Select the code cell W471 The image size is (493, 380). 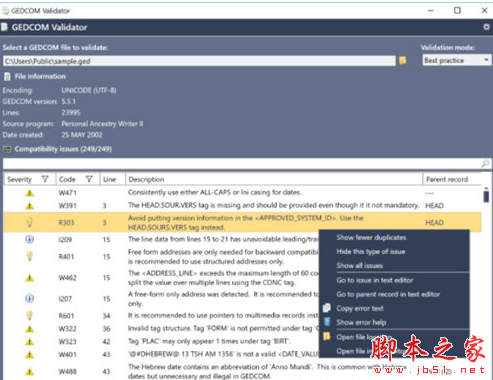tap(67, 193)
